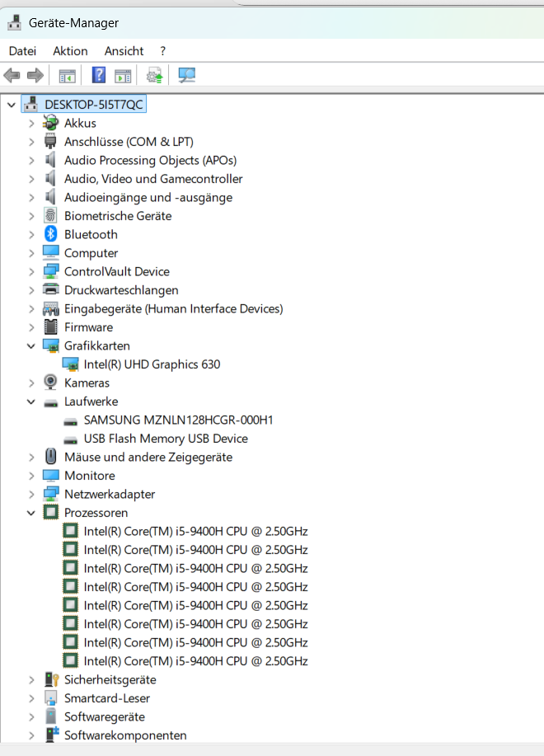Click the Akkus battery icon
544x756 pixels.
(50, 123)
